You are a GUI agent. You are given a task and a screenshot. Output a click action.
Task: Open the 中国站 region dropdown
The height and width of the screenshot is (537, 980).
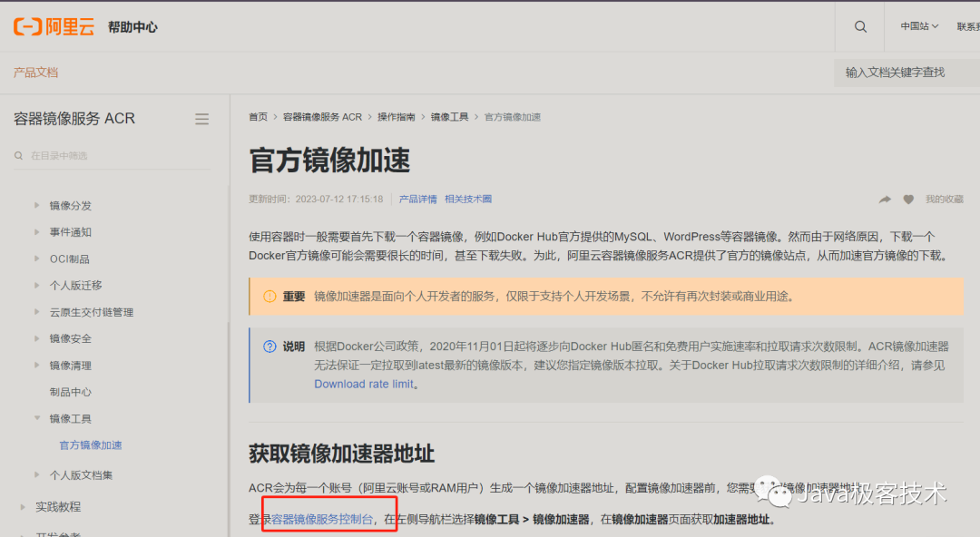(x=919, y=26)
